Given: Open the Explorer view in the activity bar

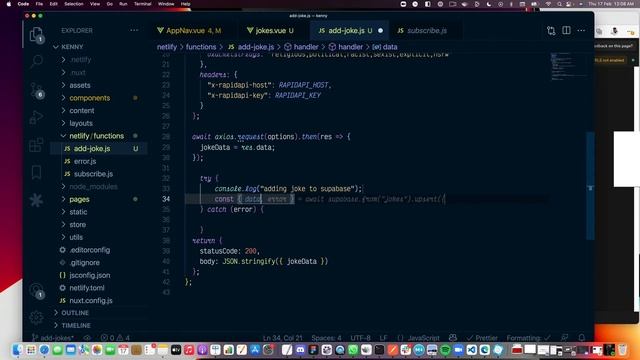Looking at the screenshot, I should 36,34.
